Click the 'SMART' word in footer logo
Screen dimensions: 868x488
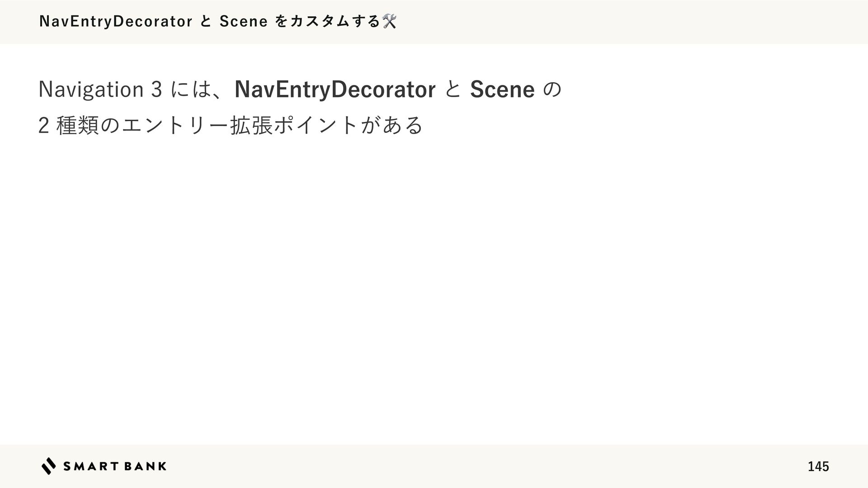click(x=91, y=466)
